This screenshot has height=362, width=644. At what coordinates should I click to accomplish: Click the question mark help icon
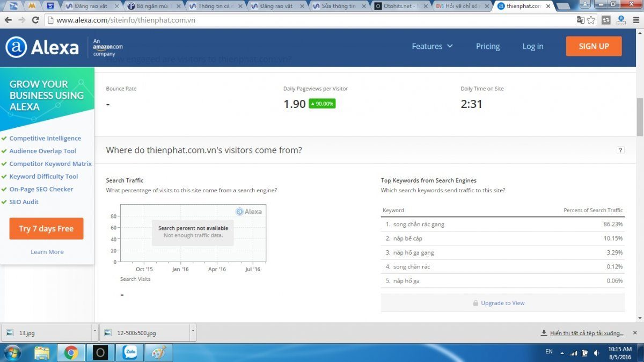pos(620,150)
